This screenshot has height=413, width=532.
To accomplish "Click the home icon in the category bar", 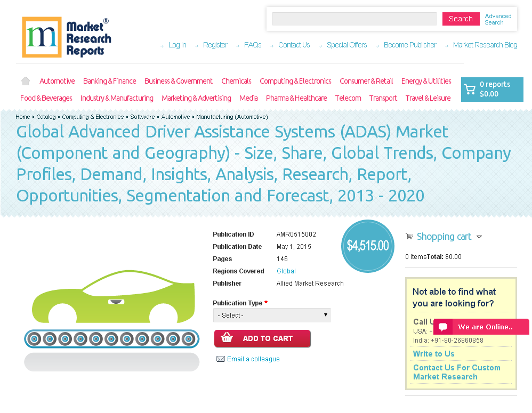I will coord(25,80).
